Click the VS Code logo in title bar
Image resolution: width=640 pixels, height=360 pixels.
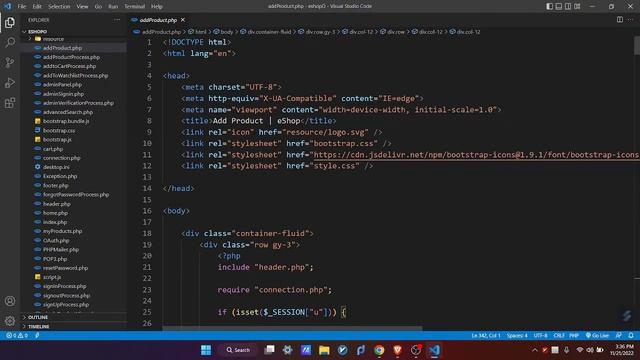[x=7, y=6]
